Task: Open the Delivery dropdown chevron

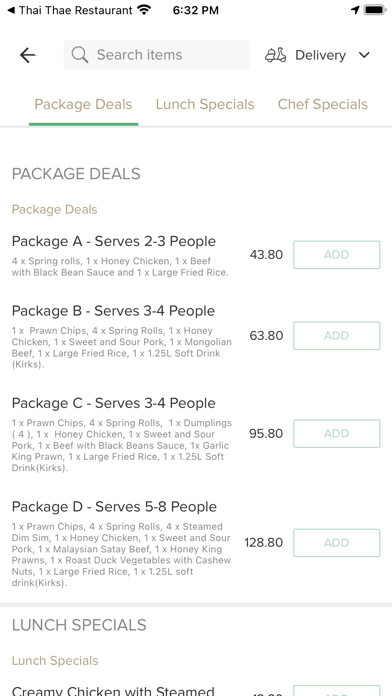Action: pos(364,55)
